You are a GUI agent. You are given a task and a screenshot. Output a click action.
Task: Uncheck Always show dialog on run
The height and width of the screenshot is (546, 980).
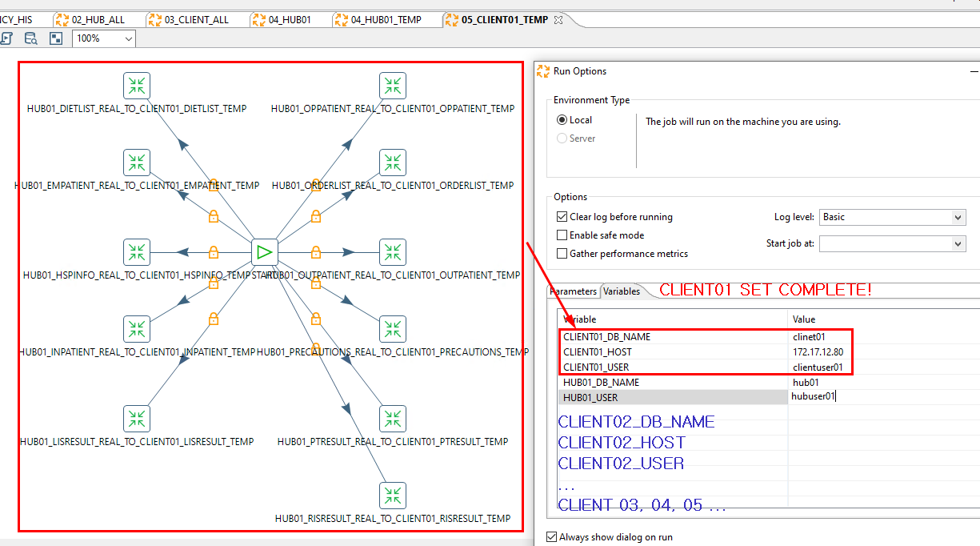(x=551, y=536)
